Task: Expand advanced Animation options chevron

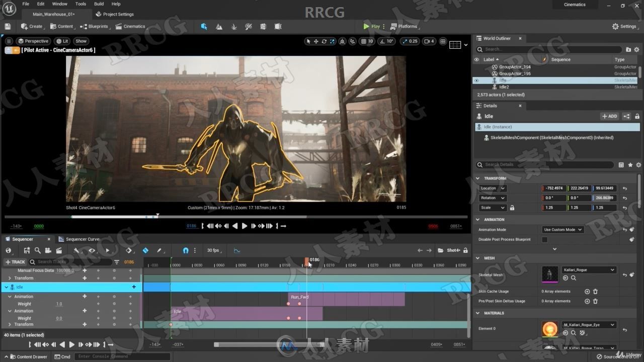Action: click(555, 249)
